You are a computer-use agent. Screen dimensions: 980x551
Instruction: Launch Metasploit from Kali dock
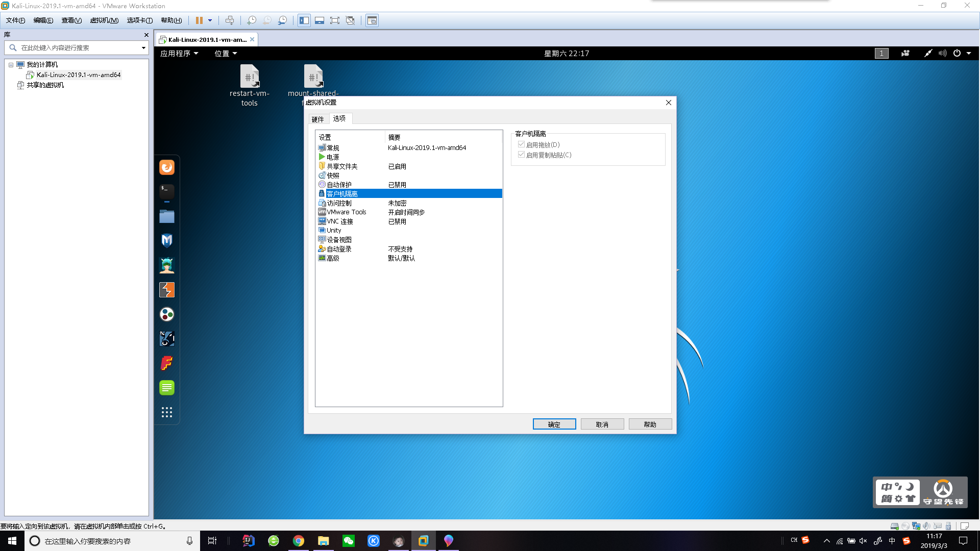[x=167, y=241]
